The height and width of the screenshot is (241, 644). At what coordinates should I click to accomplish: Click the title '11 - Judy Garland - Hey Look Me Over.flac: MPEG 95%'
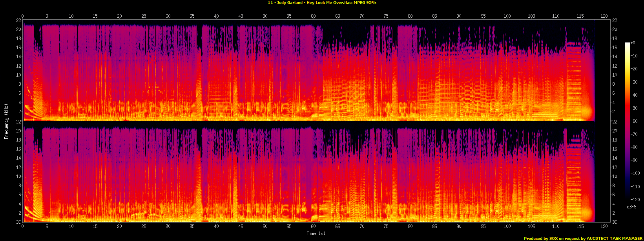322,3
